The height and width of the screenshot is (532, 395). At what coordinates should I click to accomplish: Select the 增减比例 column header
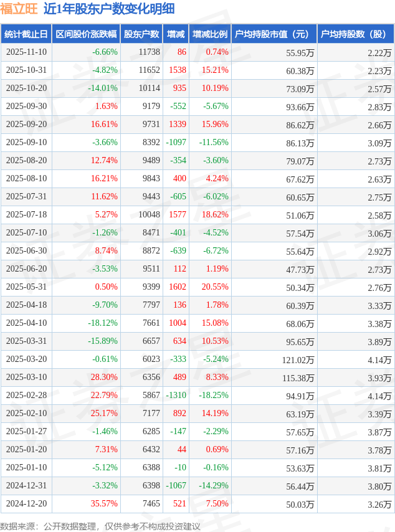[x=210, y=34]
